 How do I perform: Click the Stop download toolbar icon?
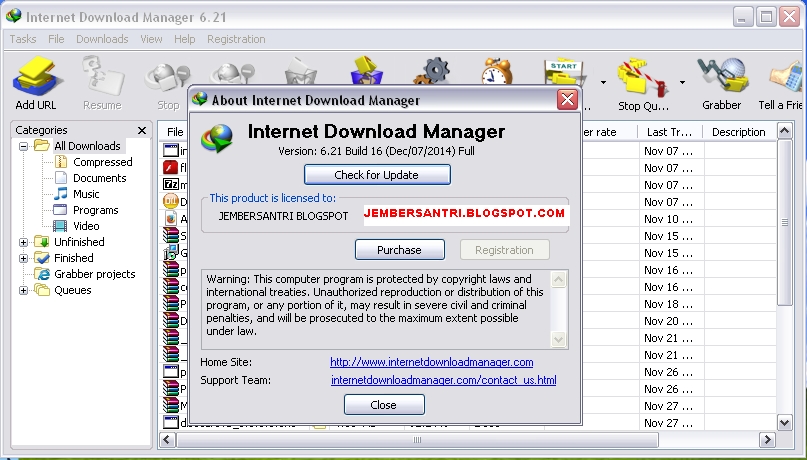[x=167, y=78]
